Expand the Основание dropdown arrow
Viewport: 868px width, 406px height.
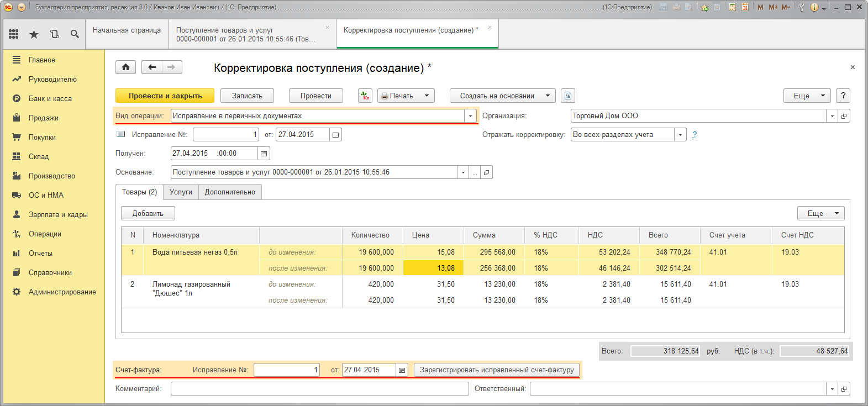click(x=463, y=172)
